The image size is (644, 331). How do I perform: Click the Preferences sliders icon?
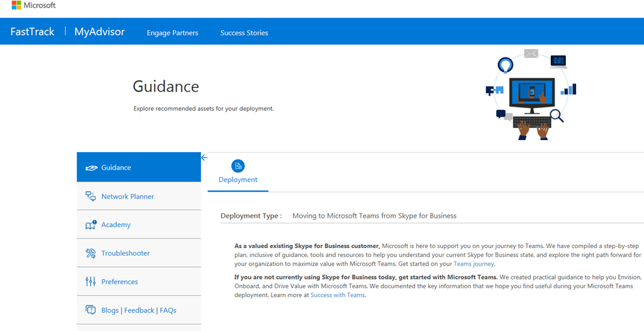tap(91, 282)
